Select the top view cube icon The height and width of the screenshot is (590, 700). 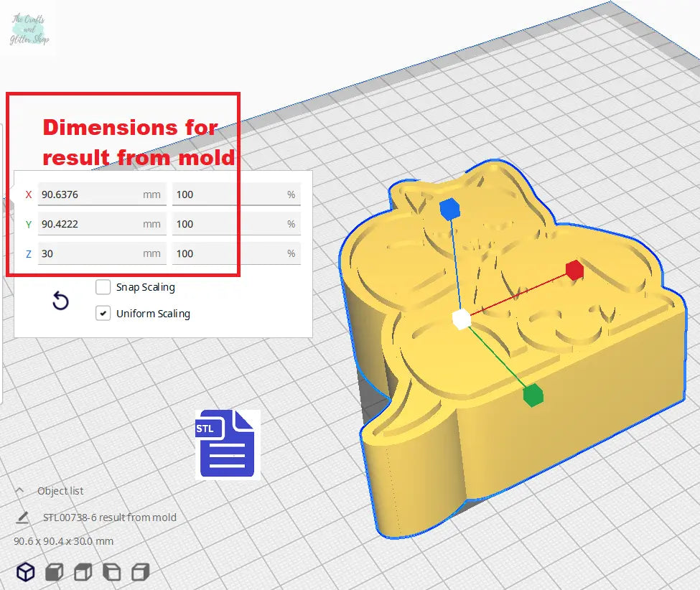(83, 572)
